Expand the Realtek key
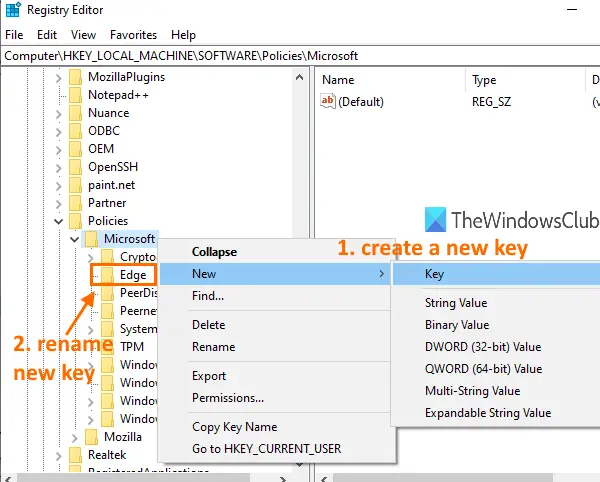Image resolution: width=600 pixels, height=482 pixels. (59, 456)
